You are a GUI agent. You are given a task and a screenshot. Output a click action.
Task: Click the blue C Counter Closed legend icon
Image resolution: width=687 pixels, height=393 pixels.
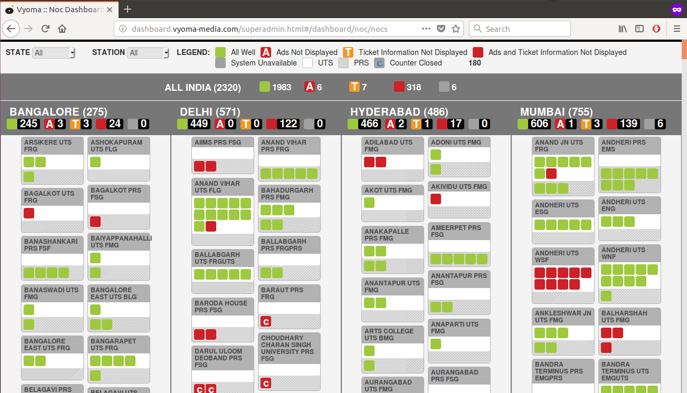click(379, 63)
